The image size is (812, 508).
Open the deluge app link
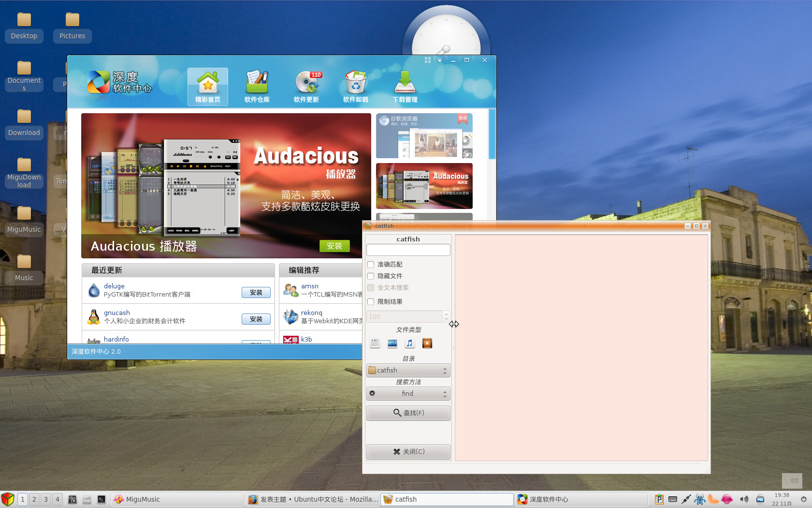114,286
